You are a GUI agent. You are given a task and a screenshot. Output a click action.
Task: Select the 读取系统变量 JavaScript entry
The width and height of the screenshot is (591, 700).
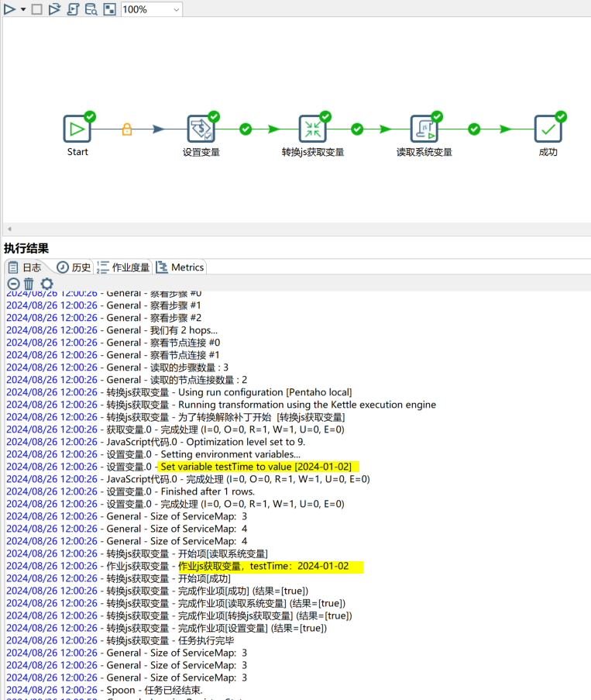tap(424, 129)
